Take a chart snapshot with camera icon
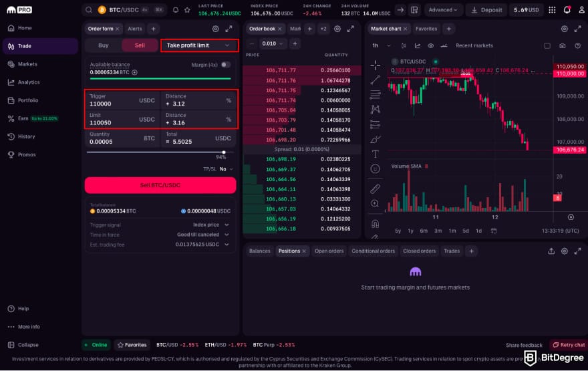The image size is (588, 371). coord(562,45)
